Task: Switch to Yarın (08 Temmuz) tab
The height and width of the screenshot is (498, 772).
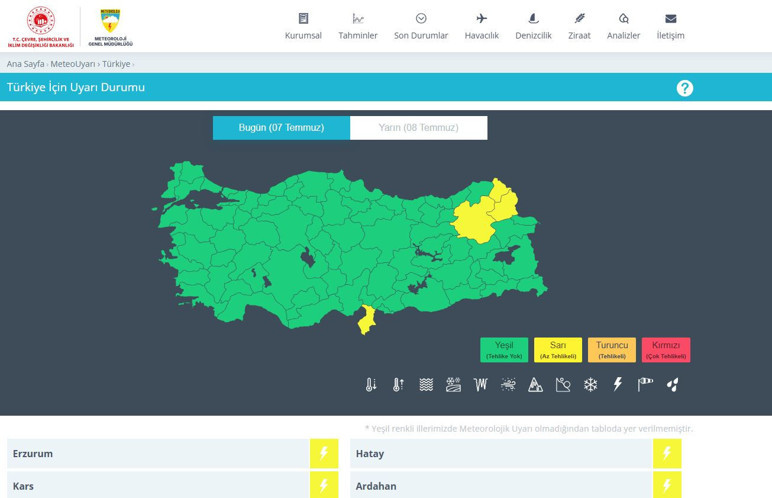Action: [x=418, y=128]
